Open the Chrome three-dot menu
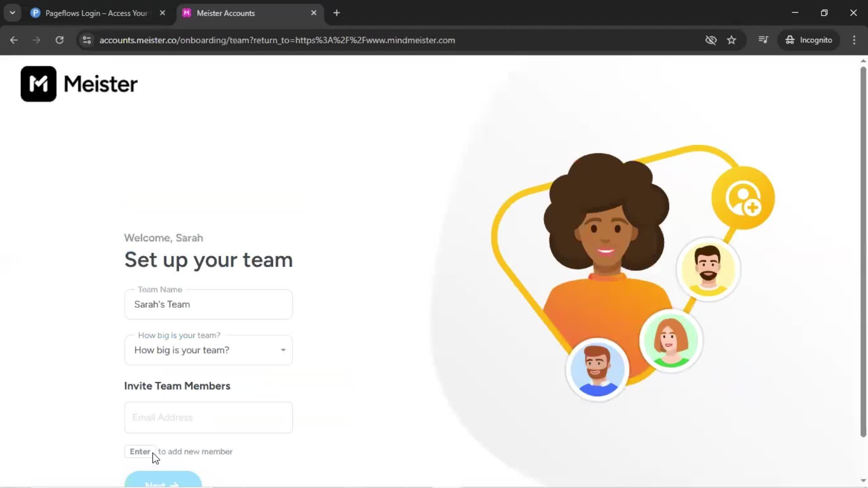The image size is (868, 488). 854,40
